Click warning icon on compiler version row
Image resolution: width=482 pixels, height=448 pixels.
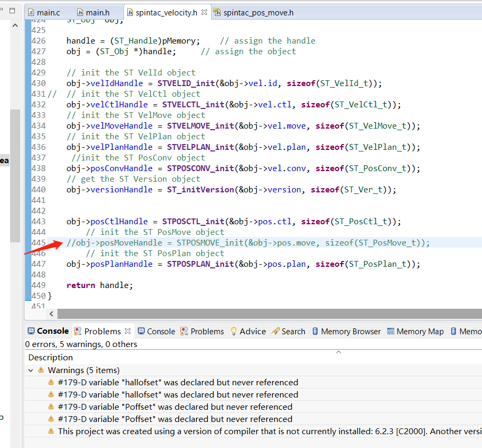[x=51, y=431]
